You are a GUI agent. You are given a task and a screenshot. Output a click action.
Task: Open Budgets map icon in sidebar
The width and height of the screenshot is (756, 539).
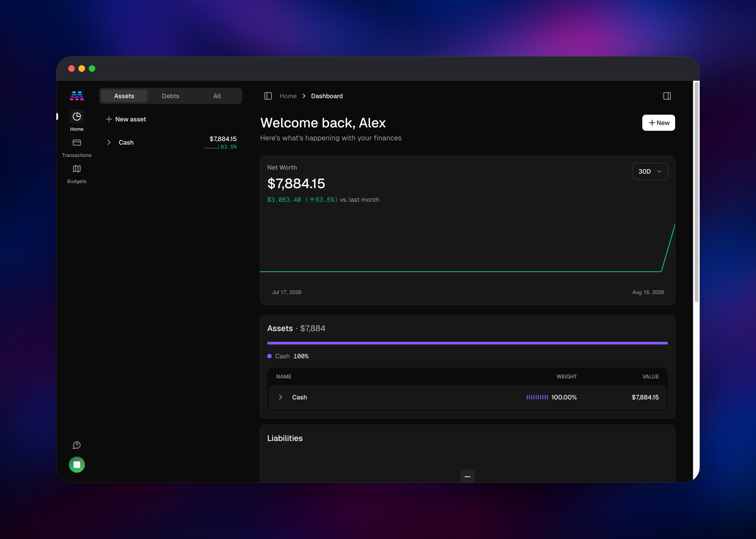[x=77, y=169]
